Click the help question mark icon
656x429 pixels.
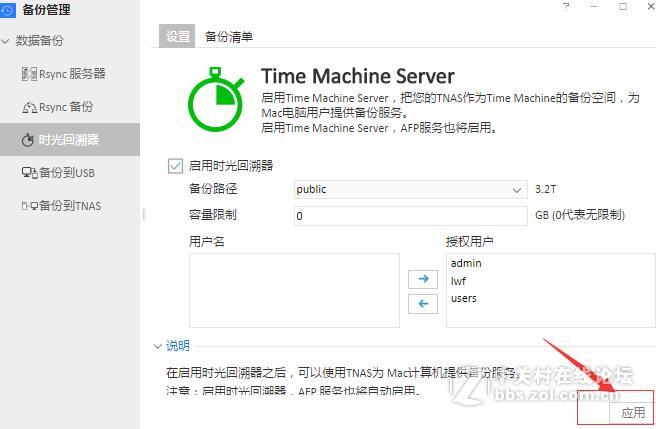566,6
